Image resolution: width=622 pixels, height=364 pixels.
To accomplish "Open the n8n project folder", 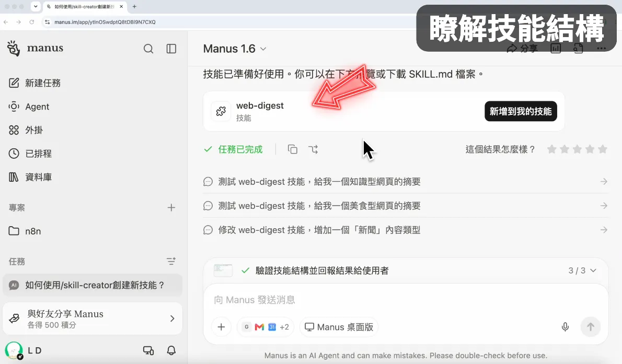I will click(x=25, y=231).
